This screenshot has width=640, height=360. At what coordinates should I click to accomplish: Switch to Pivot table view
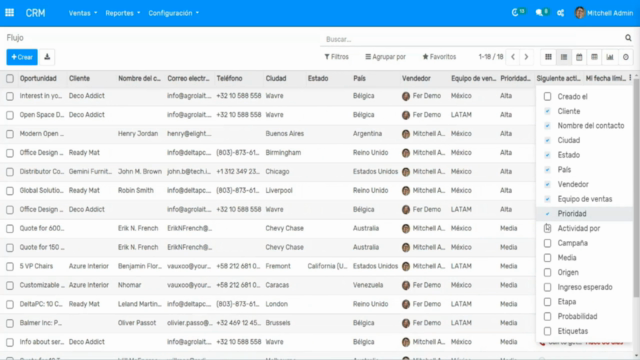[x=594, y=57]
